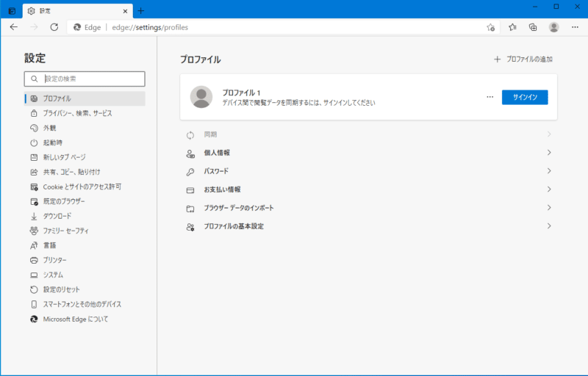This screenshot has height=376, width=588.
Task: Open the プロファイル 1 more options ellipsis
Action: [490, 97]
